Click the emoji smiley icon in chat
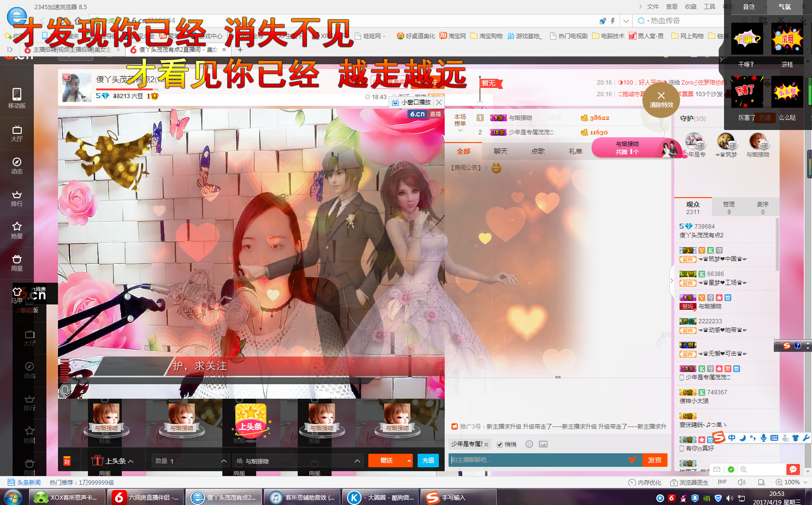812x505 pixels. [529, 444]
